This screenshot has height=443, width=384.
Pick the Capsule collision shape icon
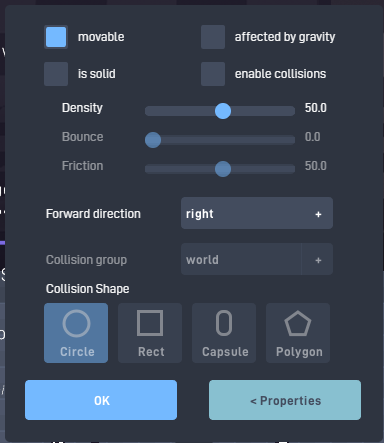click(224, 323)
